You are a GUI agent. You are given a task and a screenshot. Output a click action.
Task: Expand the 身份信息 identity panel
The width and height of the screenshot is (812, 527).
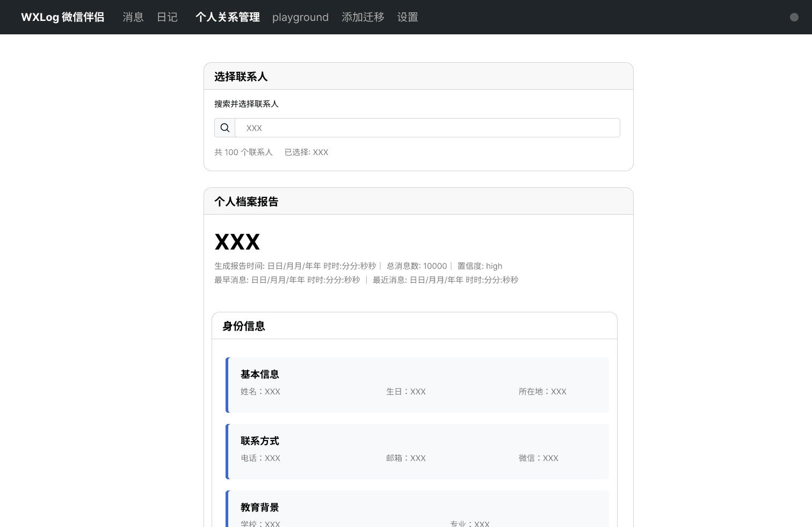(x=243, y=326)
